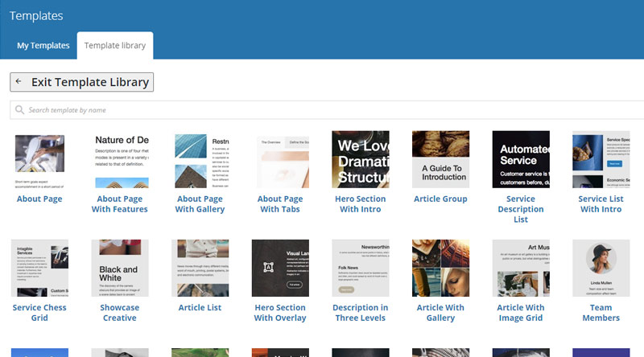Open the About Page With Features thumbnail
The width and height of the screenshot is (644, 357).
(x=120, y=160)
